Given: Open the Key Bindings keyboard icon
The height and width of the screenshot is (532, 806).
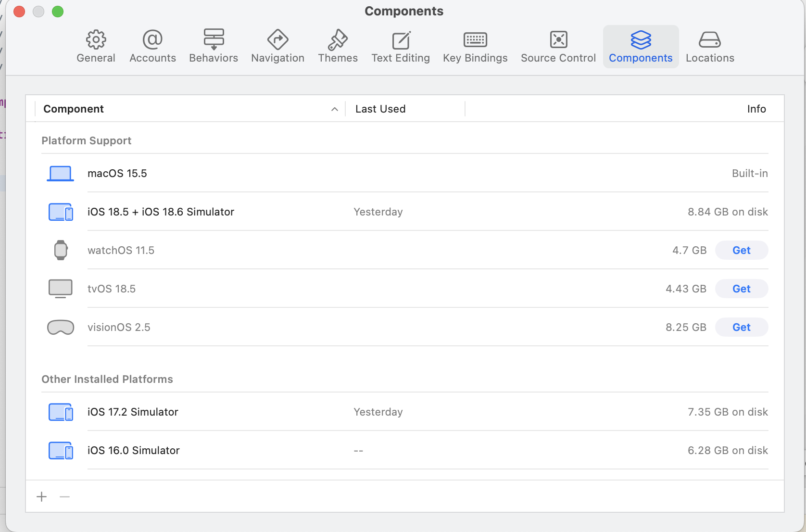Looking at the screenshot, I should (x=475, y=39).
